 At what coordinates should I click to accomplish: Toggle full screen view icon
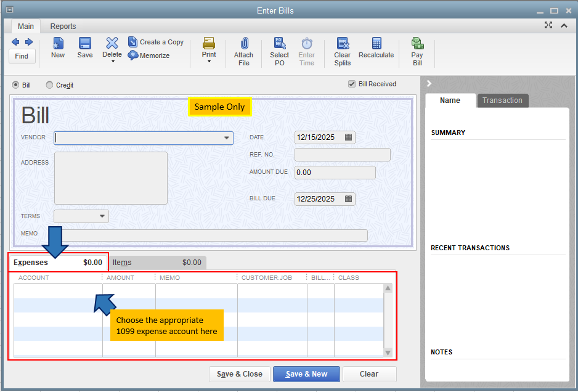[x=548, y=25]
